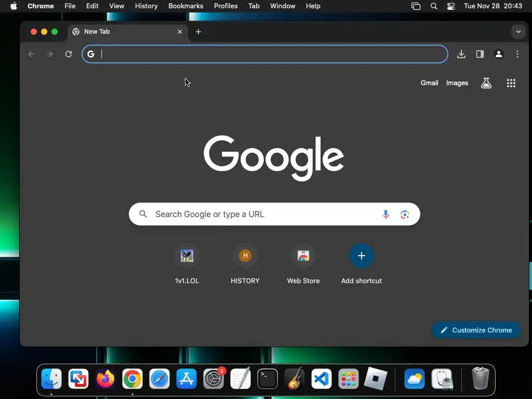This screenshot has width=532, height=399.
Task: Launch Safari from the Dock
Action: [159, 379]
